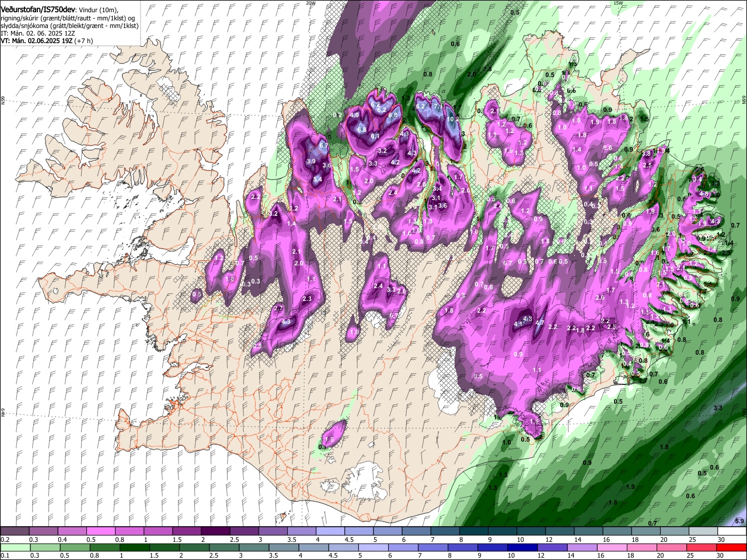
Task: Click the 'slydda/snjókoma' legend description line
Action: click(70, 26)
